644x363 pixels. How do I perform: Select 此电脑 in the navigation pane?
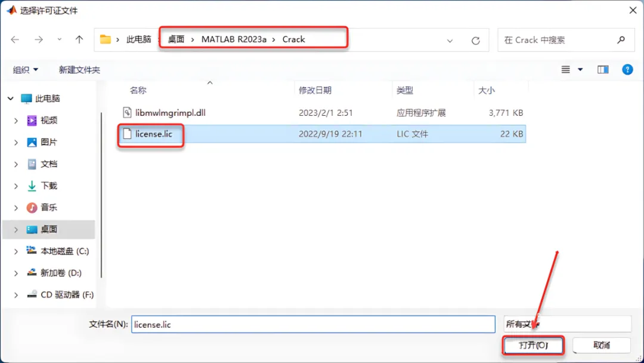48,99
